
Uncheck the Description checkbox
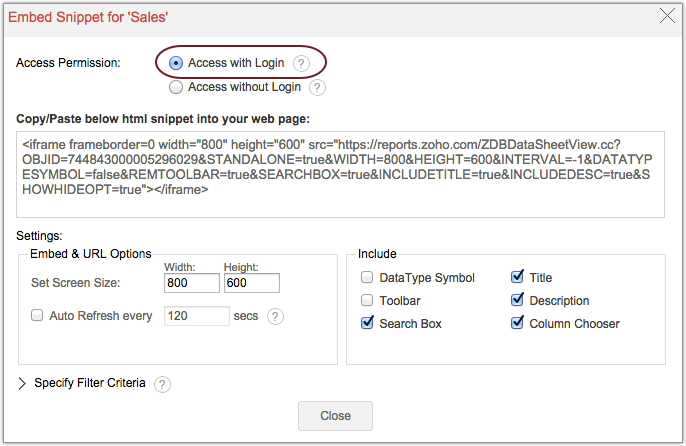518,301
